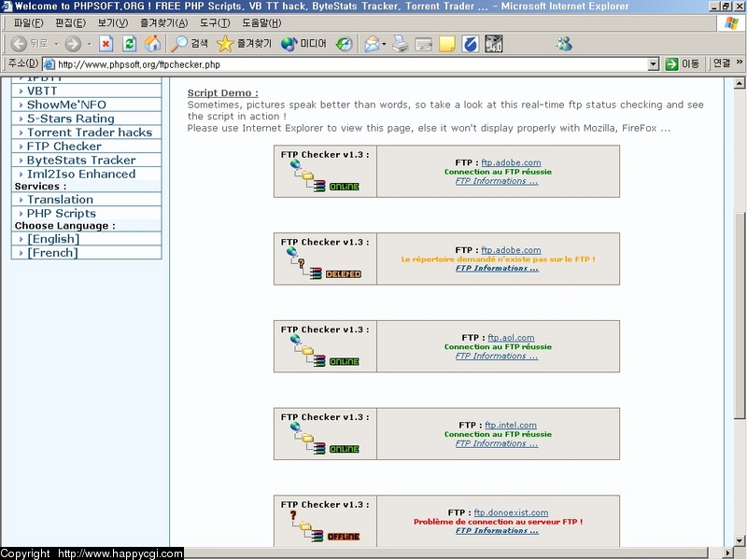Click the ONLINE badge in ftp.aol.com box

[x=344, y=362]
